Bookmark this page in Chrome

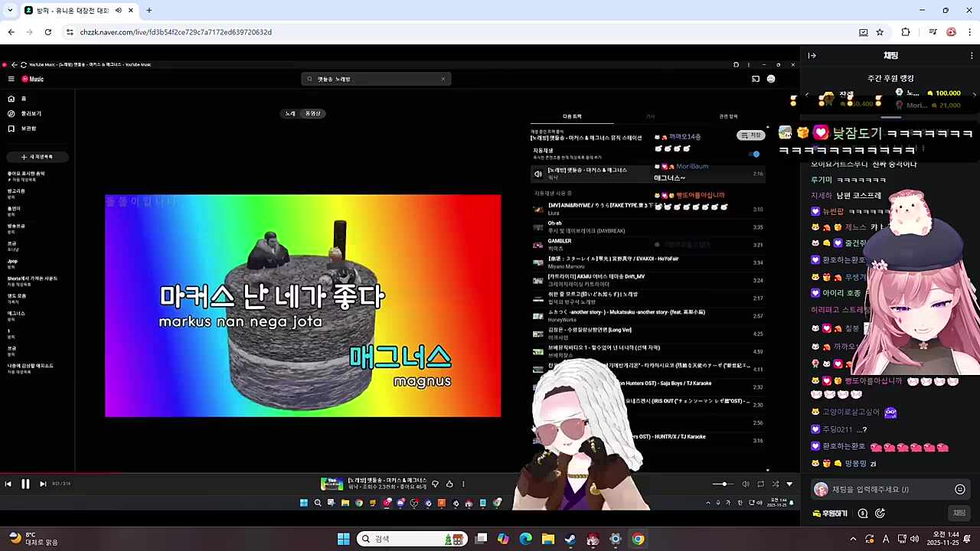click(x=880, y=32)
